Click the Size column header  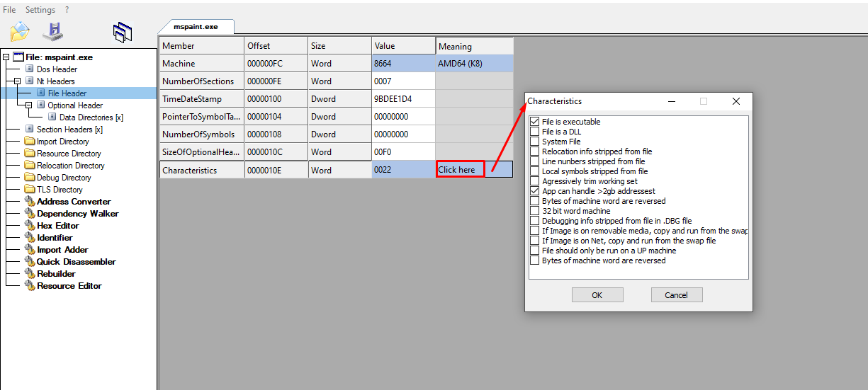coord(339,46)
